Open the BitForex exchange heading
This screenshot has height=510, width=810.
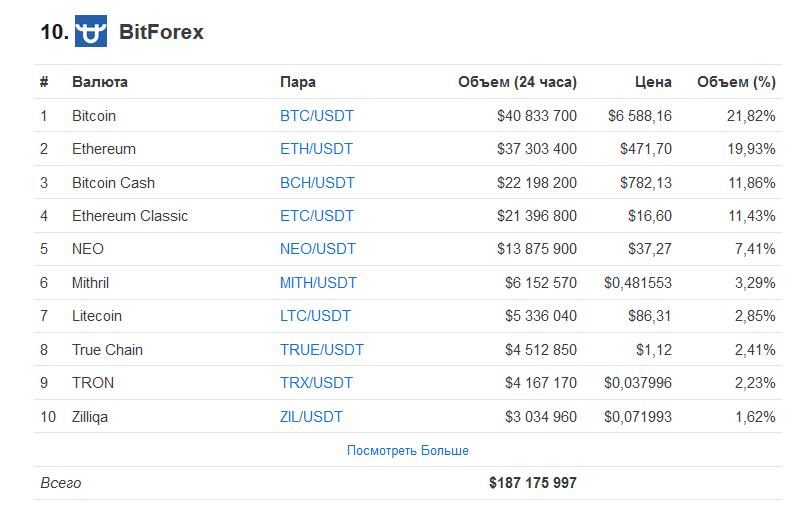(x=161, y=32)
